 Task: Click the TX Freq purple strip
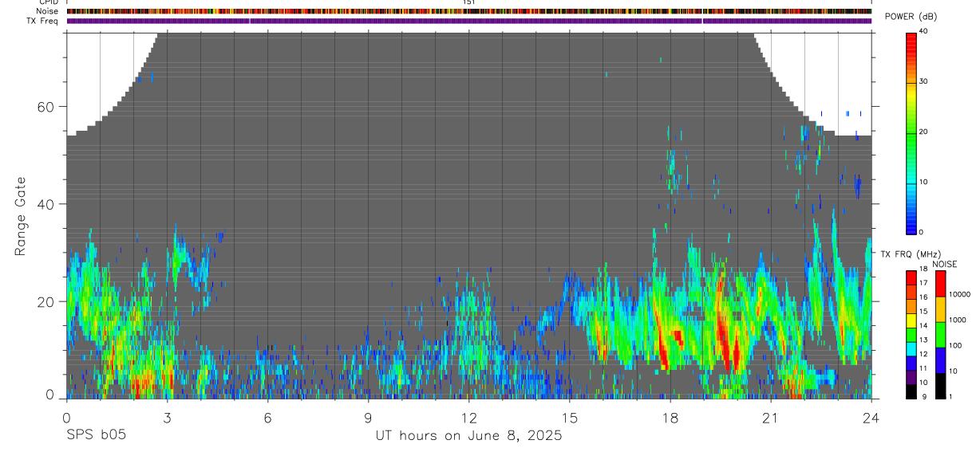469,21
